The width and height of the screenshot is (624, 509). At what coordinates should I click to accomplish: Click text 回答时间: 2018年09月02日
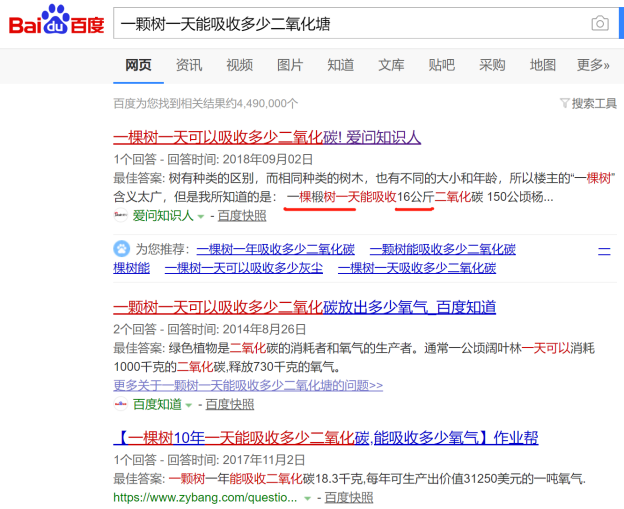pyautogui.click(x=240, y=159)
